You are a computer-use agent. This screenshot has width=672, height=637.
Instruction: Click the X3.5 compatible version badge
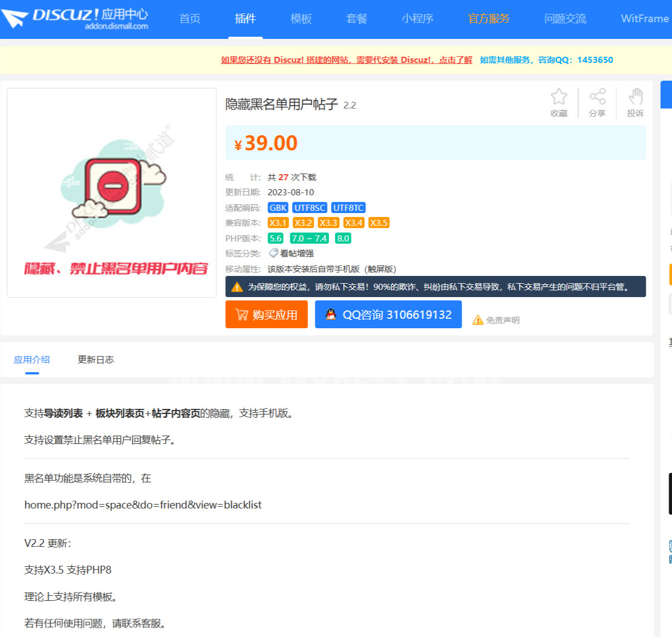coord(379,223)
